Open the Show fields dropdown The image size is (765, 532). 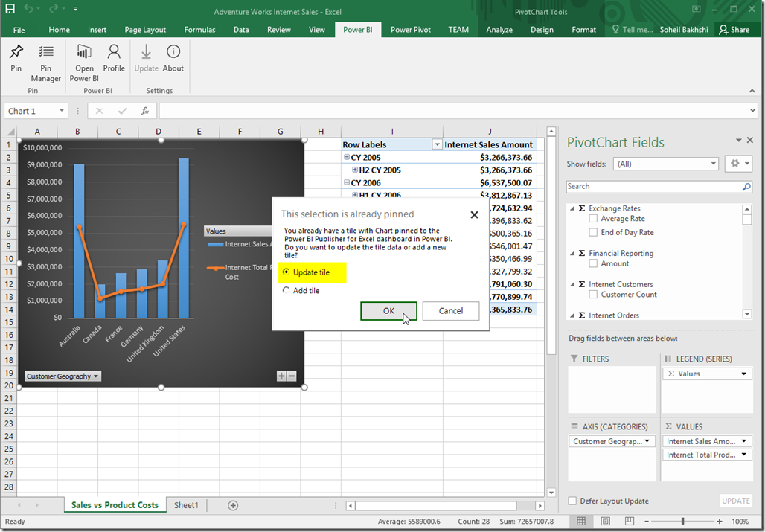pos(714,164)
